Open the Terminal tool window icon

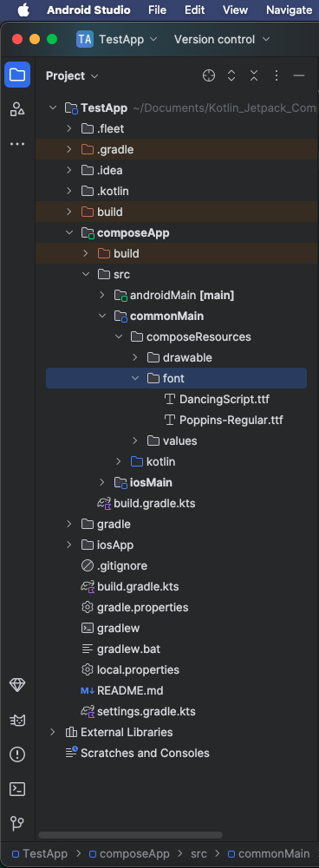point(17,789)
